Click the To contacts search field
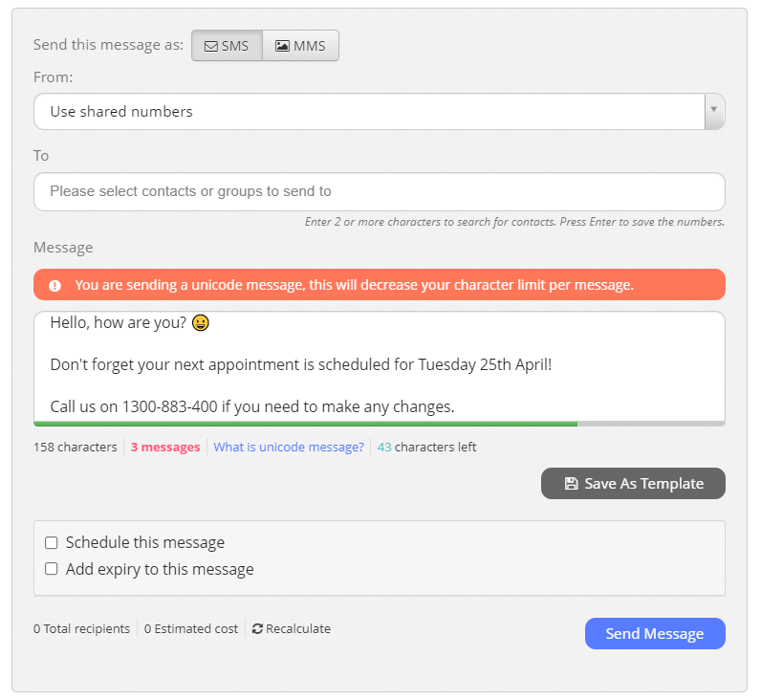The image size is (761, 700). pyautogui.click(x=379, y=191)
